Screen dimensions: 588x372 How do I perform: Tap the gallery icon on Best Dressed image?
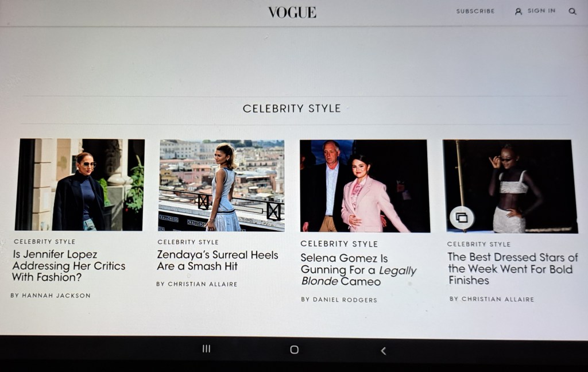[x=461, y=218]
